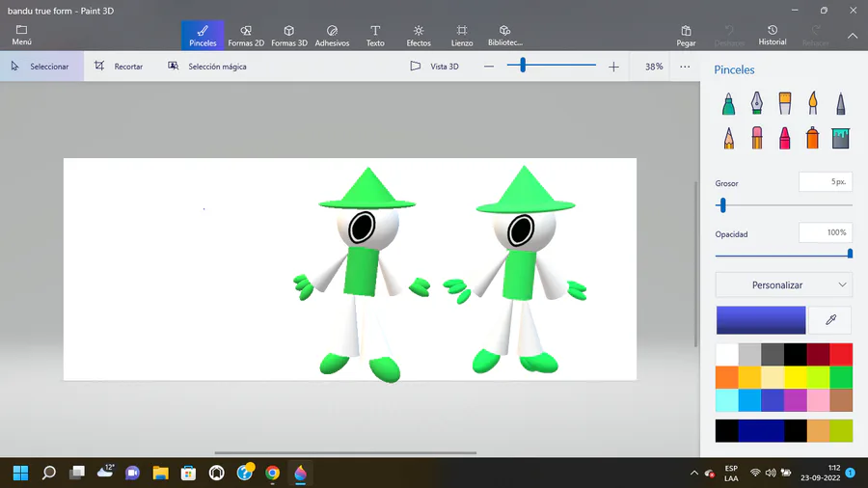Click the right 3D character model
Viewport: 868px width, 488px height.
coord(516,269)
